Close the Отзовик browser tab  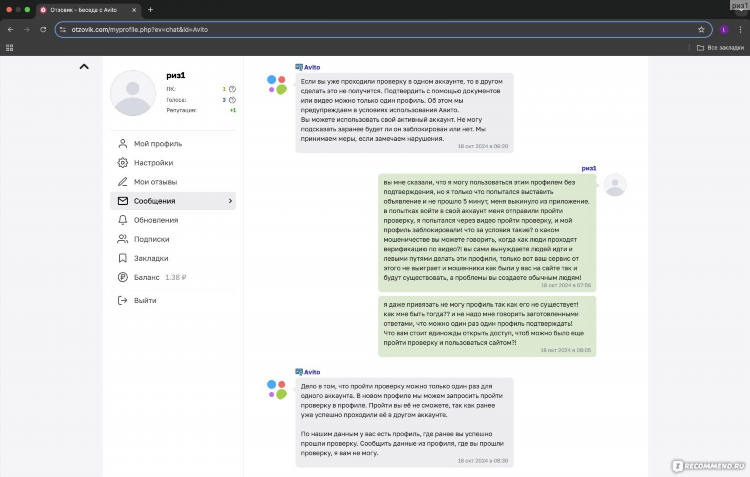pyautogui.click(x=134, y=10)
